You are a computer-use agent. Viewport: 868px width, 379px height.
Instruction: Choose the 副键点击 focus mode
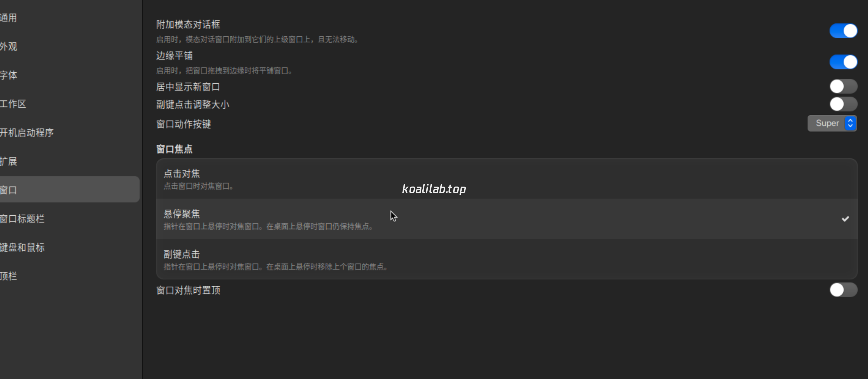pos(506,259)
